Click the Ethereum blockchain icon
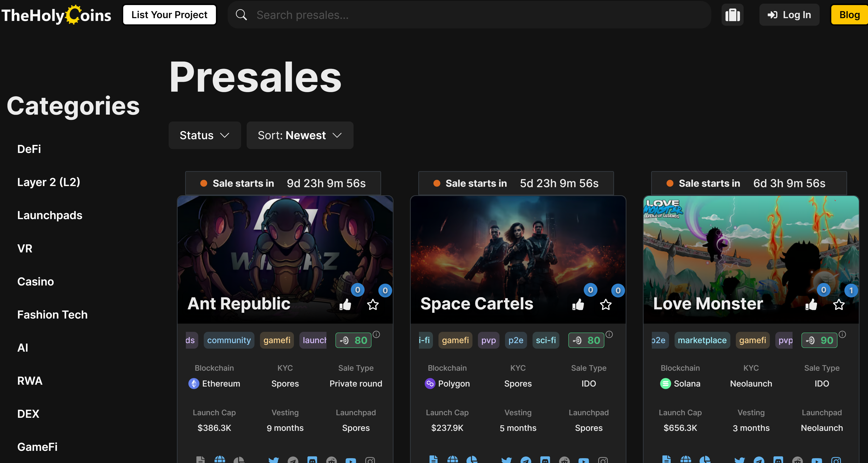The width and height of the screenshot is (868, 463). 194,383
